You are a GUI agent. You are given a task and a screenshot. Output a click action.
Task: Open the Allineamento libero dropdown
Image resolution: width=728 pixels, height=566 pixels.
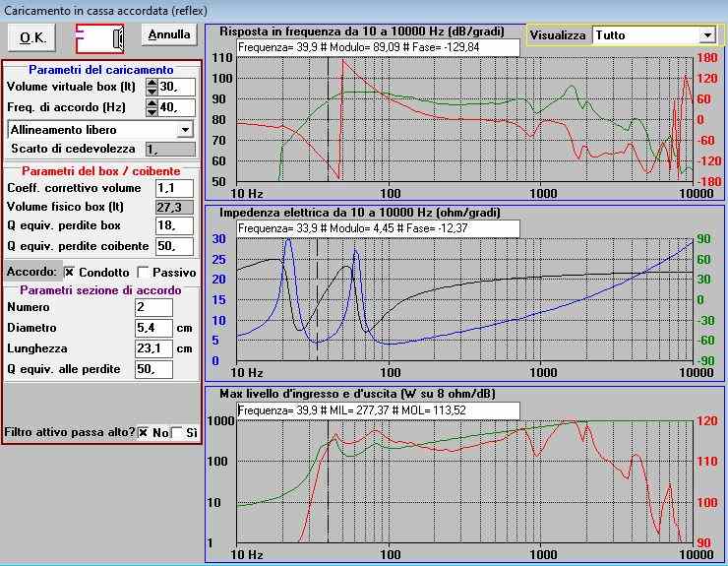(185, 130)
